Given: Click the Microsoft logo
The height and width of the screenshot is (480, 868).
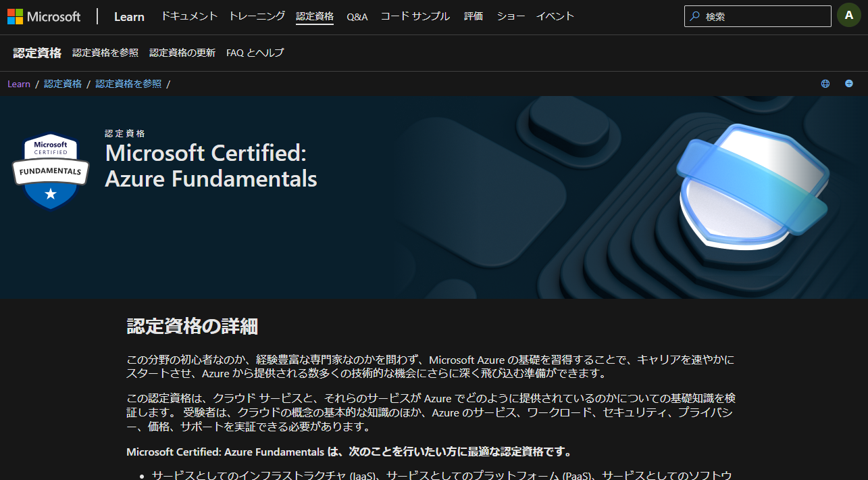Looking at the screenshot, I should (x=44, y=17).
